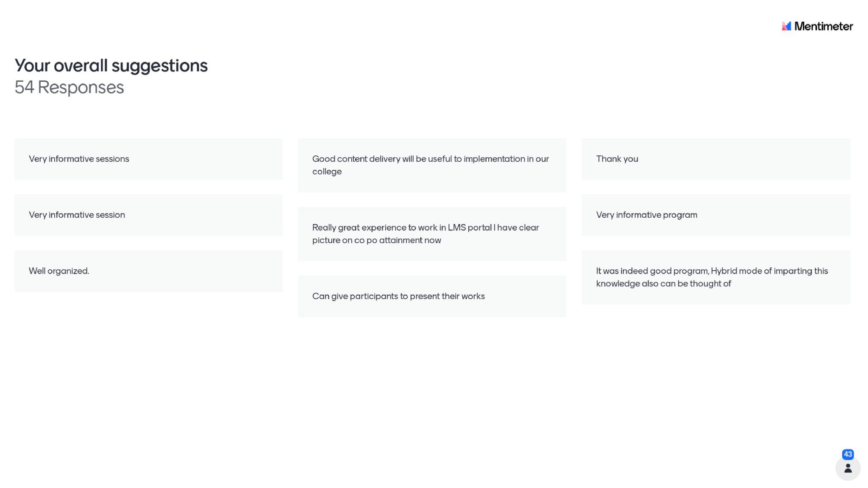
Task: Click the Mentimeter wordmark text
Action: pos(823,26)
